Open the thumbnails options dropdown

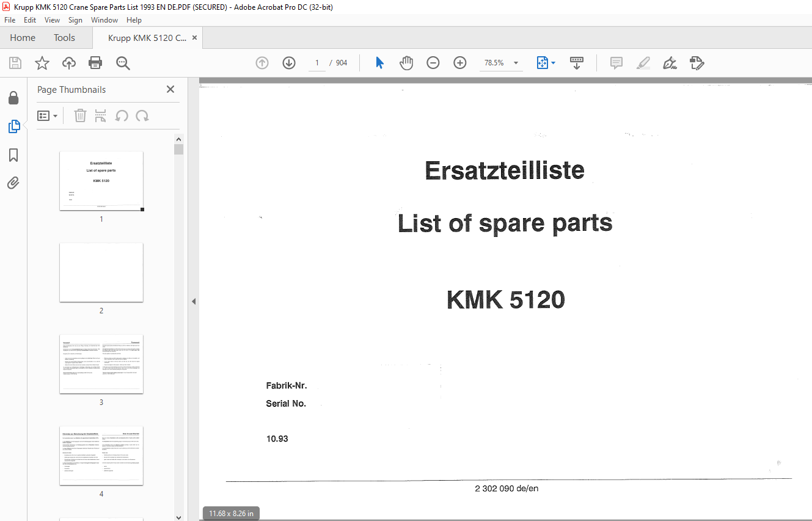click(x=47, y=115)
